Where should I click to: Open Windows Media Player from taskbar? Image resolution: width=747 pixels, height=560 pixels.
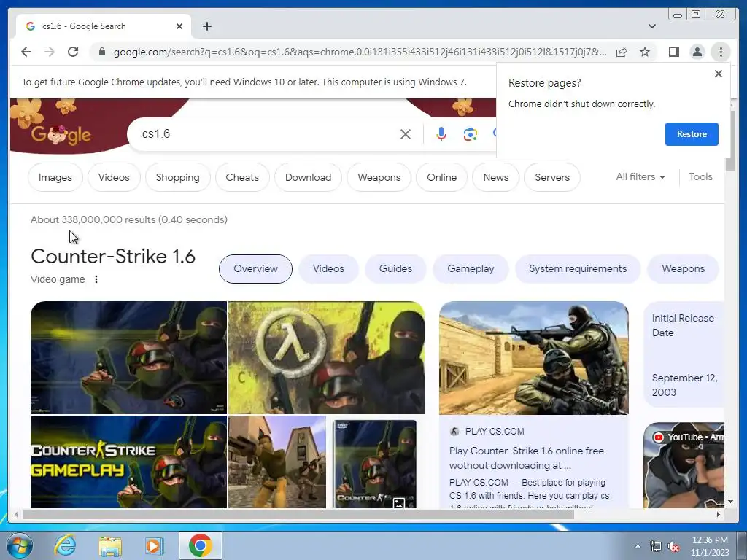(x=155, y=545)
